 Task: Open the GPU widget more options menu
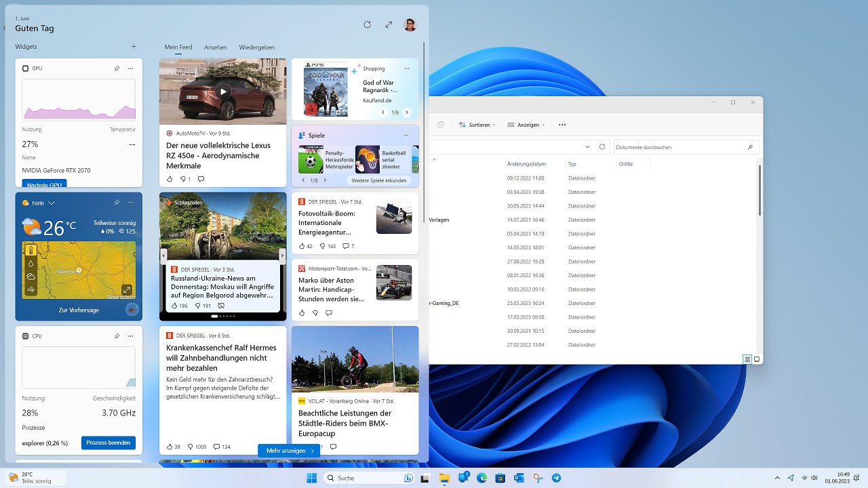[x=131, y=68]
